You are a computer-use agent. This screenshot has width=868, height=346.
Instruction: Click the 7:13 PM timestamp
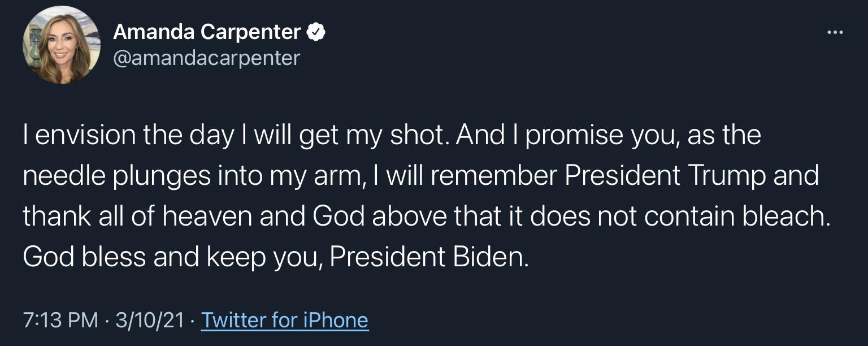(x=60, y=321)
